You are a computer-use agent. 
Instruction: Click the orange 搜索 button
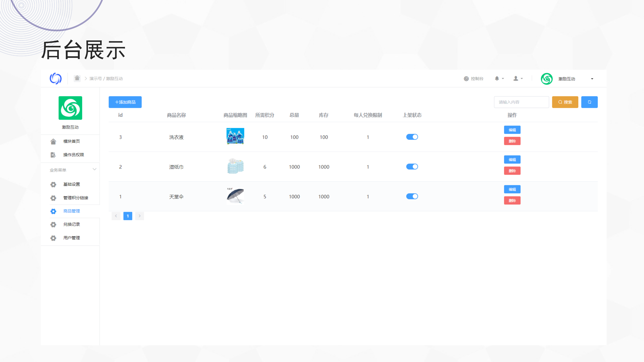pos(565,102)
